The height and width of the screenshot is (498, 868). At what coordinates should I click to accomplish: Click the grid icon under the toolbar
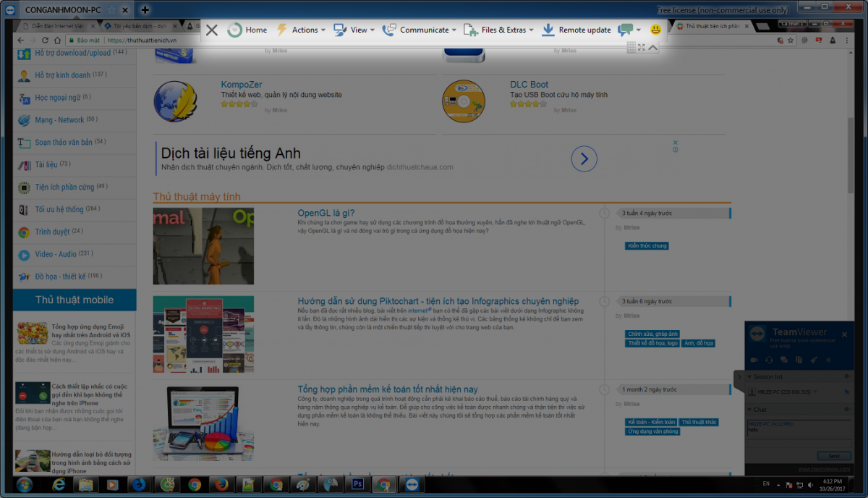click(631, 48)
